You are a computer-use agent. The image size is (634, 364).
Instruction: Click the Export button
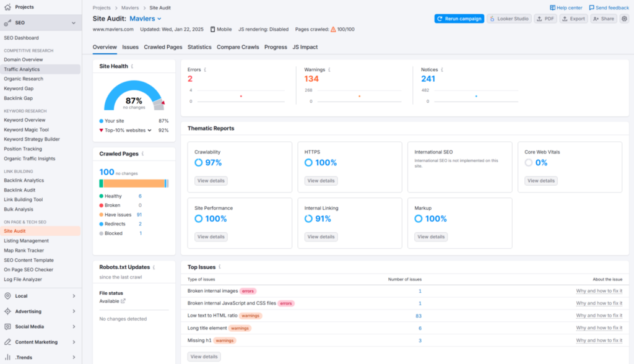(x=573, y=19)
